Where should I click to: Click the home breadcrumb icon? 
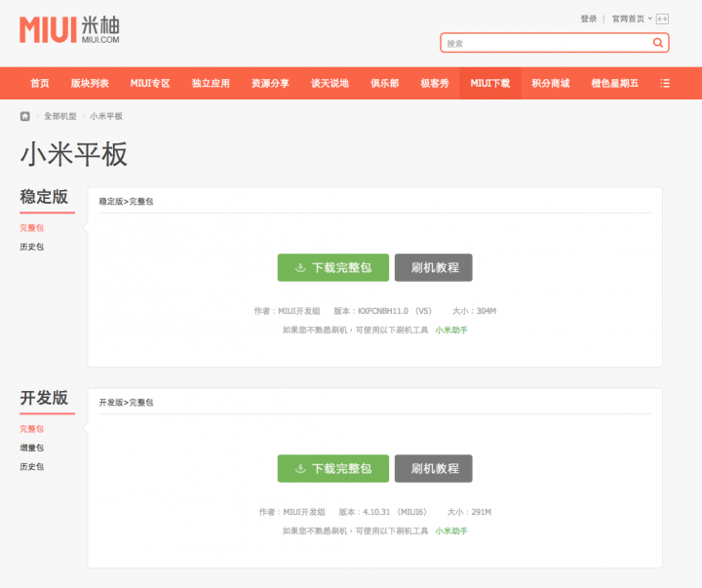coord(25,116)
